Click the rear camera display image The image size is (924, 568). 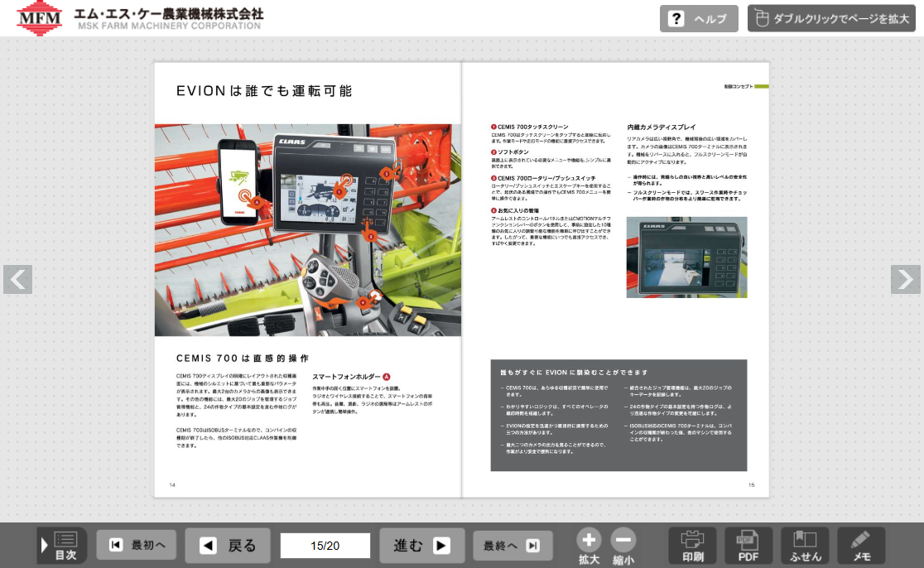[x=686, y=257]
